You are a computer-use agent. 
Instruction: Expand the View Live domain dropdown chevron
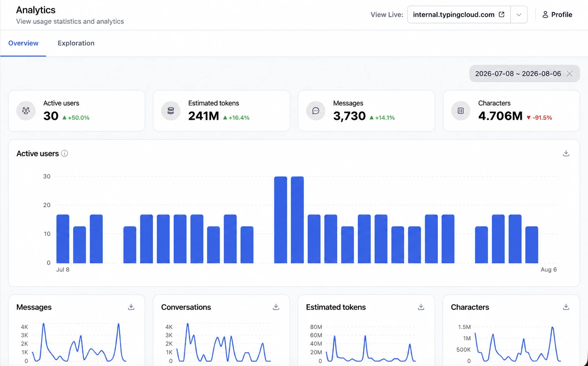coord(519,15)
